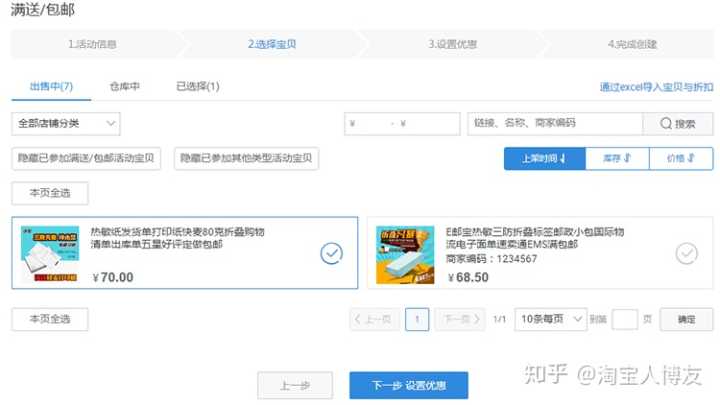Check the ¥68.50 item checkmark
Image resolution: width=720 pixels, height=405 pixels.
click(x=687, y=253)
